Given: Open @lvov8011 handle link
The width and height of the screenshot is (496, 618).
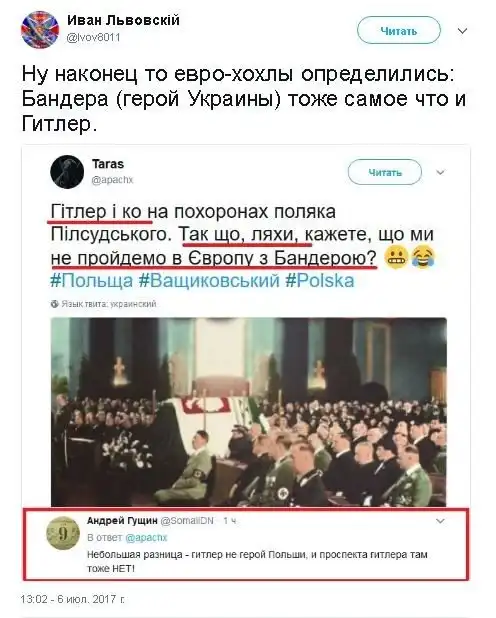Looking at the screenshot, I should pos(93,37).
